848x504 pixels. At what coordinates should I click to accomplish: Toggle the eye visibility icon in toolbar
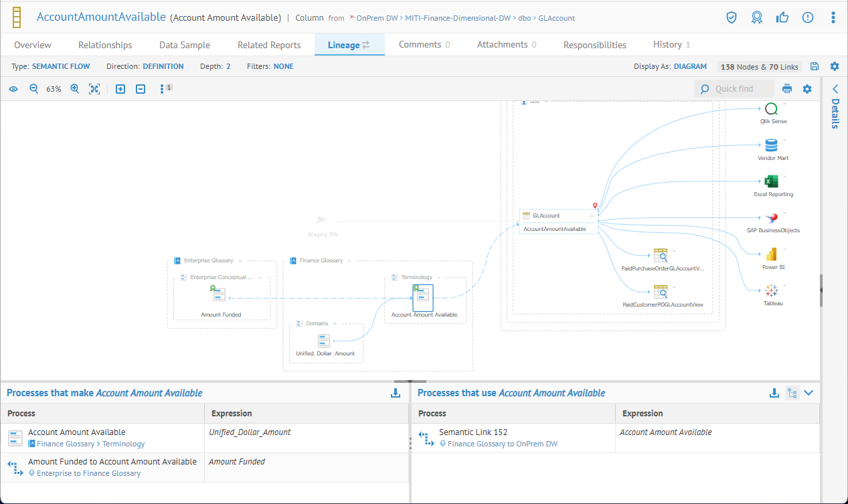coord(13,89)
